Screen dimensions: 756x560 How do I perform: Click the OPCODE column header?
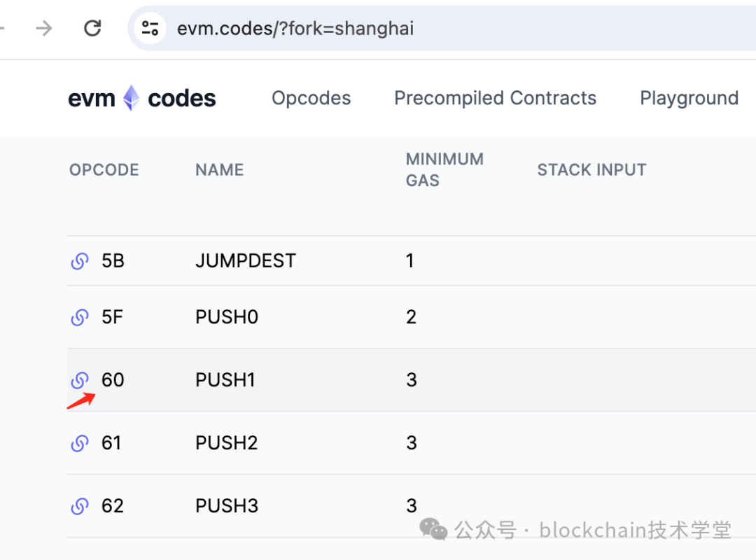pos(104,169)
